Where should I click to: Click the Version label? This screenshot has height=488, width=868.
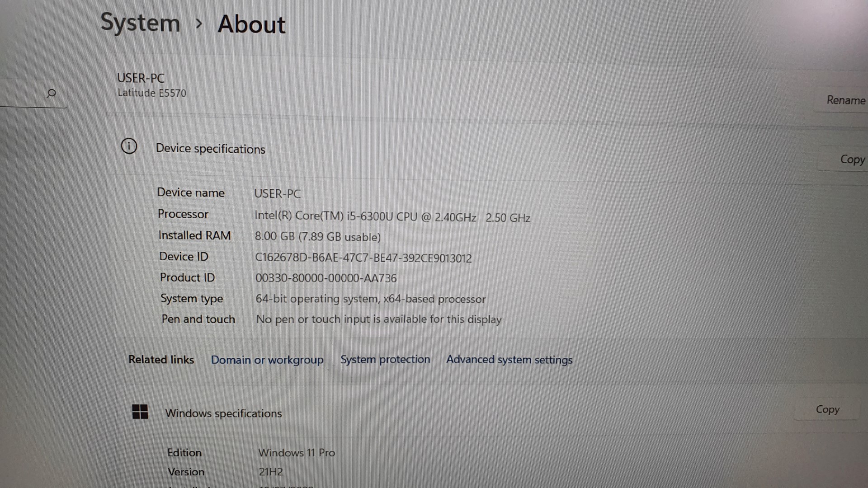tap(186, 472)
